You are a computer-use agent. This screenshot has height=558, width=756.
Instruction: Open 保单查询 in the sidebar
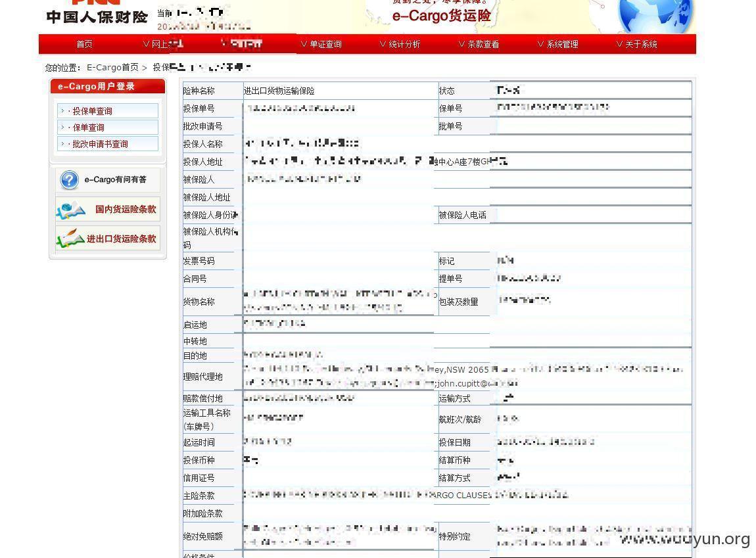pos(108,128)
